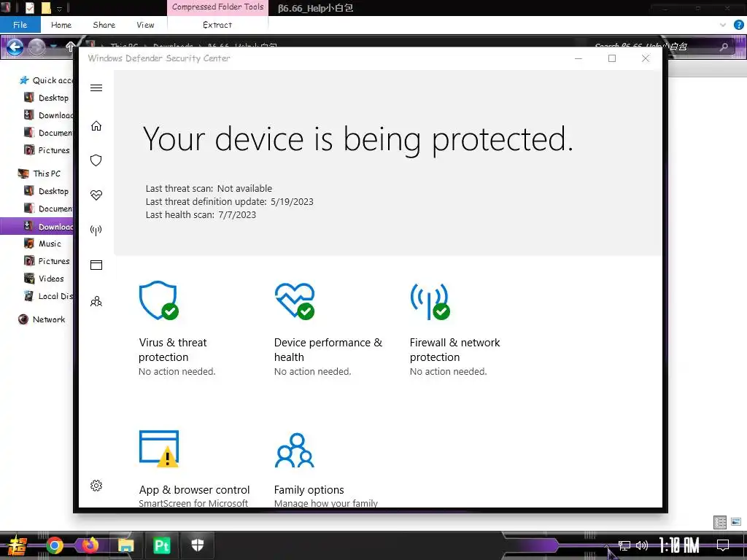
Task: Select This PC in navigation pane
Action: [39, 174]
